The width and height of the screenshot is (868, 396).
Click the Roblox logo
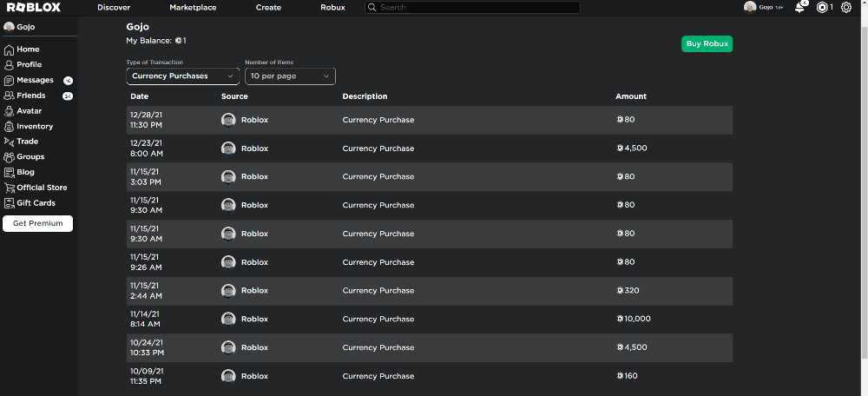click(x=34, y=7)
